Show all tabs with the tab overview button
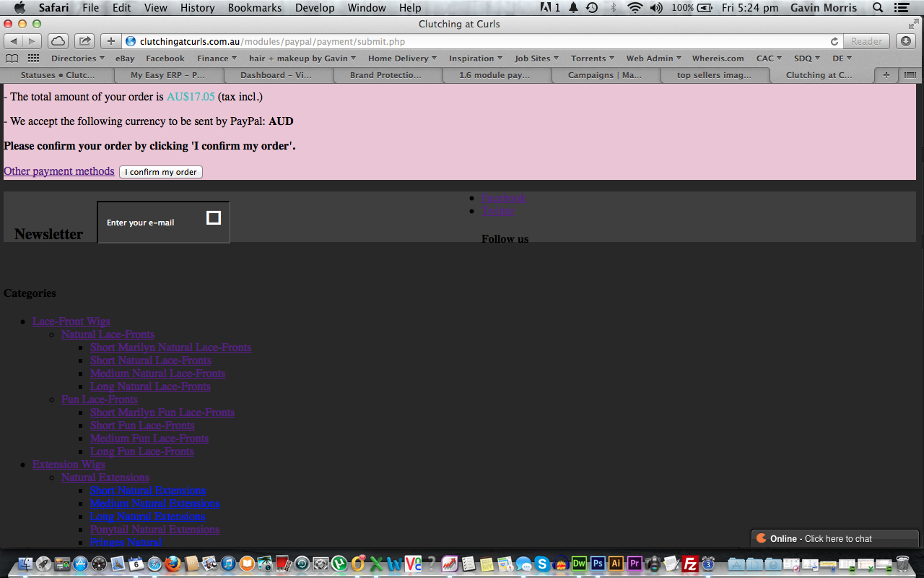This screenshot has height=578, width=924. [x=910, y=75]
